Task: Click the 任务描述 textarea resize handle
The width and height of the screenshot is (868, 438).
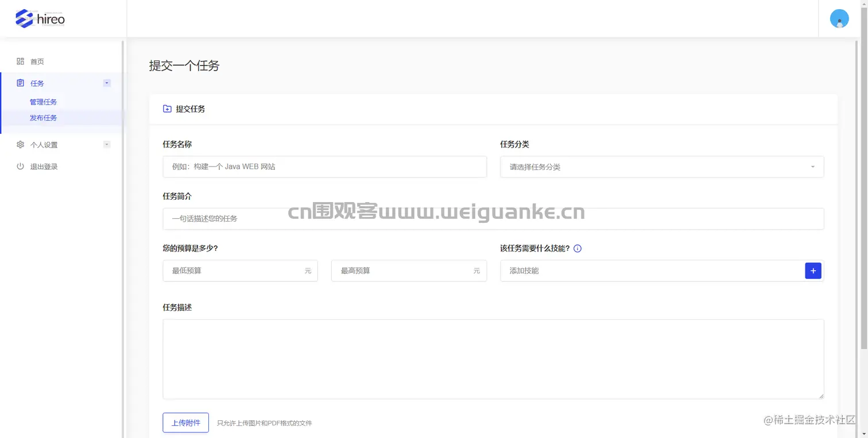Action: (x=821, y=396)
